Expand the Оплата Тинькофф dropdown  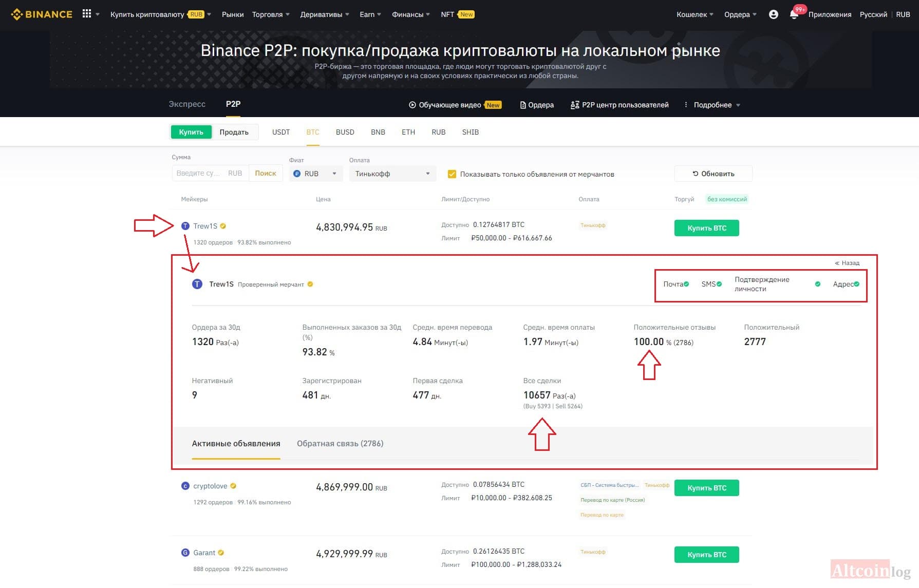[x=392, y=174]
